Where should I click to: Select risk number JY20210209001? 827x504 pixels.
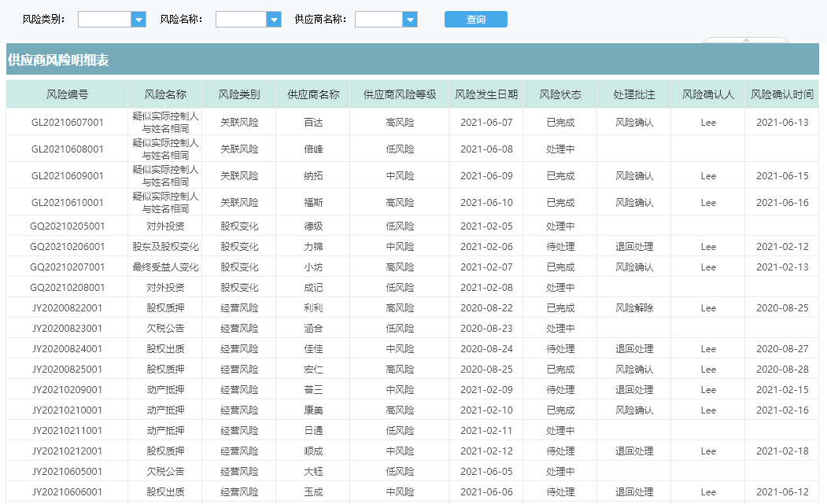coord(67,390)
